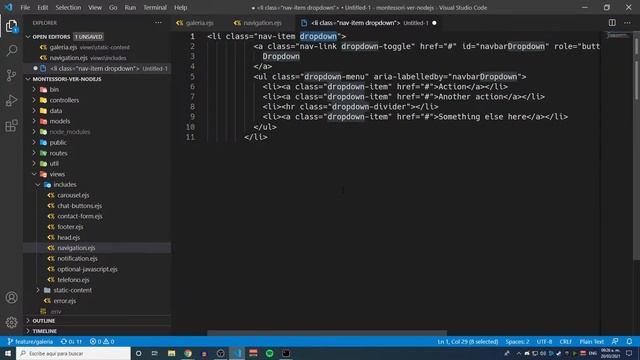This screenshot has width=640, height=360.
Task: Open the Manage gear icon
Action: 11,322
